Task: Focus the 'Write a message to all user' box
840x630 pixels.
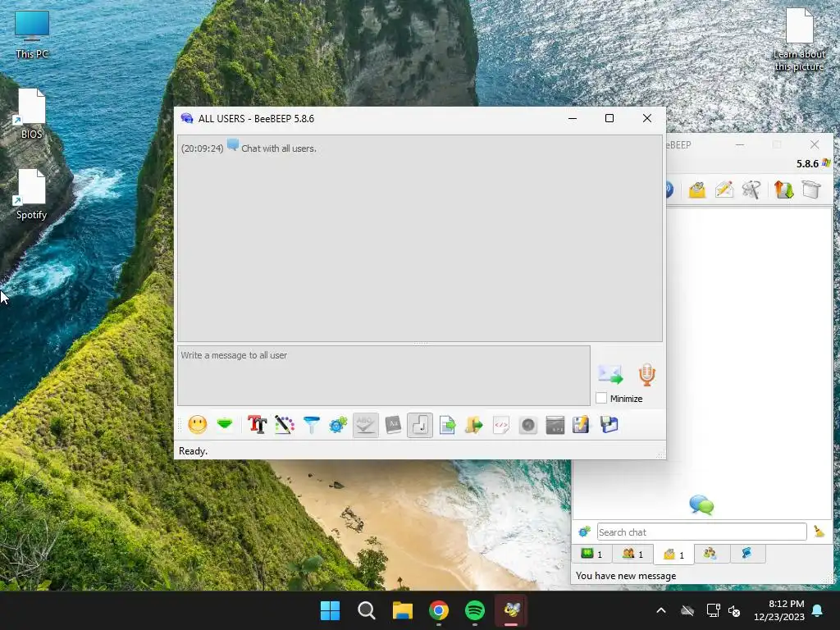Action: (x=384, y=376)
